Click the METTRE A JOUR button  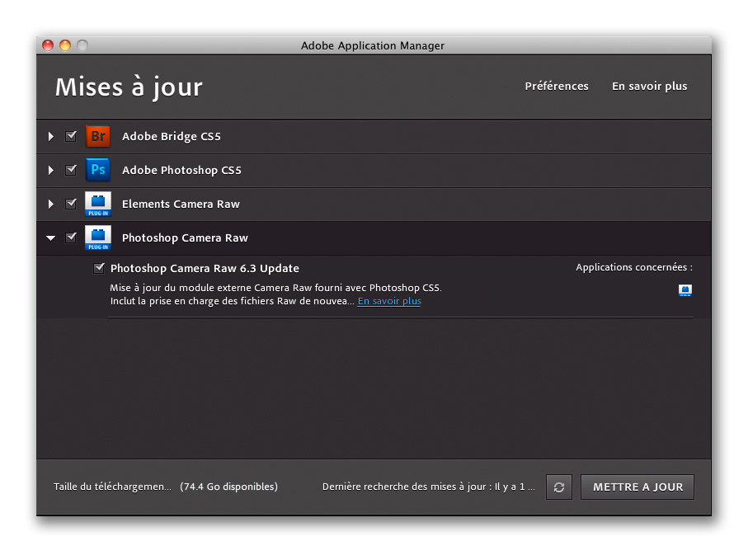point(637,487)
